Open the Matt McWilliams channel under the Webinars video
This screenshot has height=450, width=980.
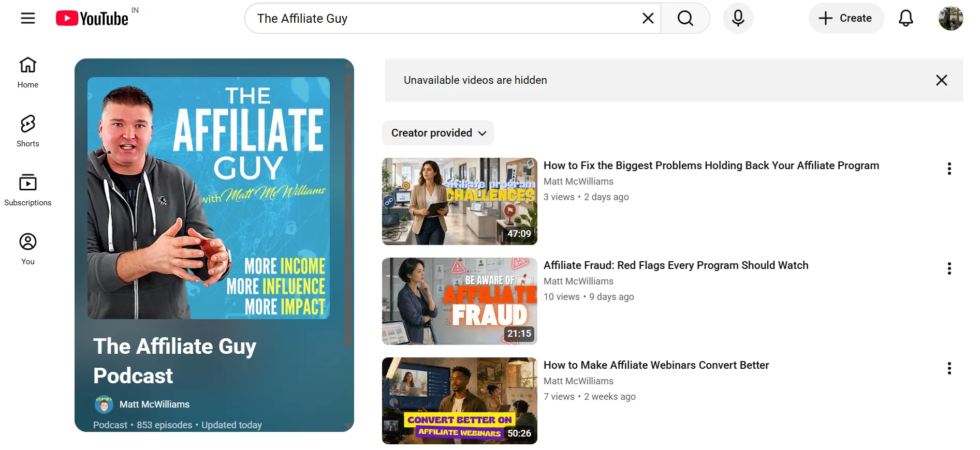pyautogui.click(x=578, y=381)
